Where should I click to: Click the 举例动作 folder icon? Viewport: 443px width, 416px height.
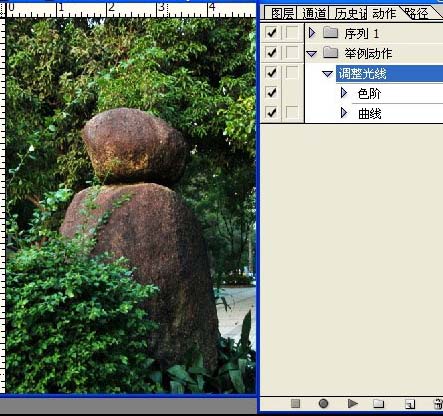tap(331, 52)
